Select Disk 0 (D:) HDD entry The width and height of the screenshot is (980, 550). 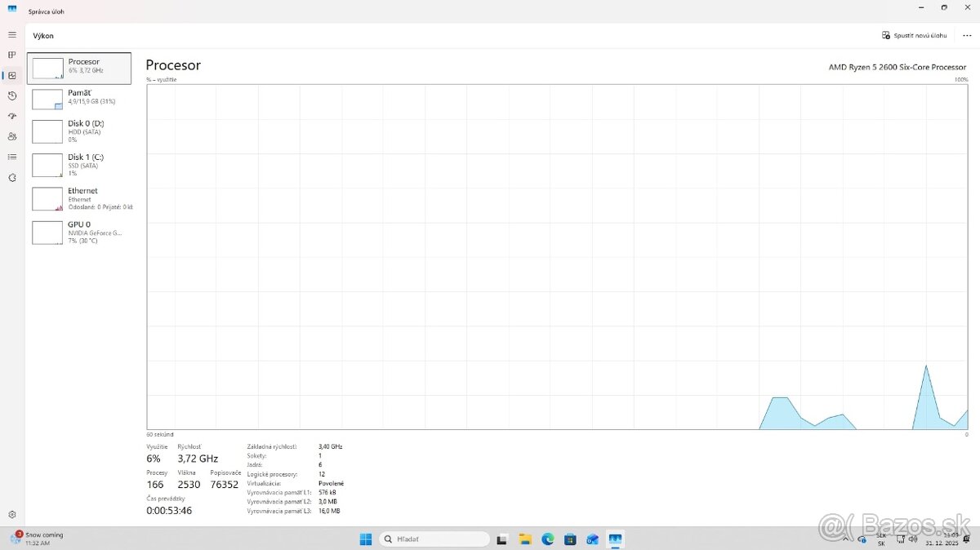[79, 131]
